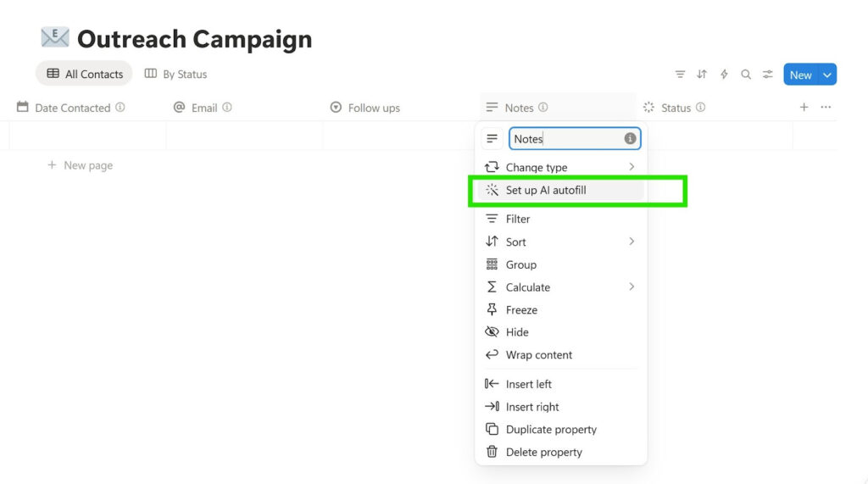Click the info icon next to Date Contacted
This screenshot has height=484, width=868.
tap(120, 108)
